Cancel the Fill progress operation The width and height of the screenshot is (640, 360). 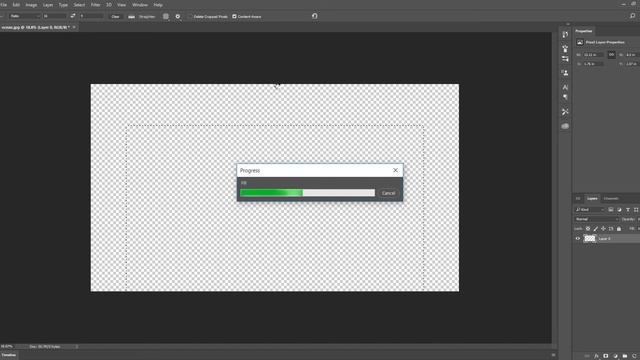388,193
